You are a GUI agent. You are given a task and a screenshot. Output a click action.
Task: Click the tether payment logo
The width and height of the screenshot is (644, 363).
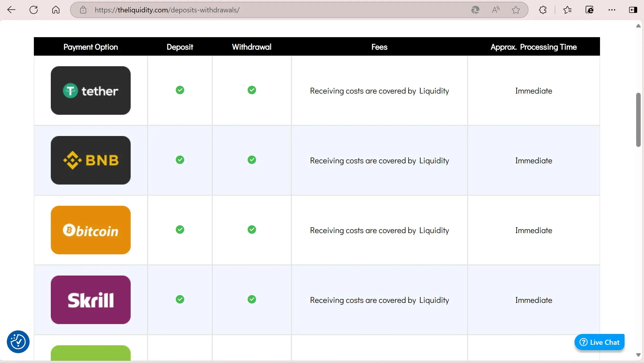(x=91, y=90)
